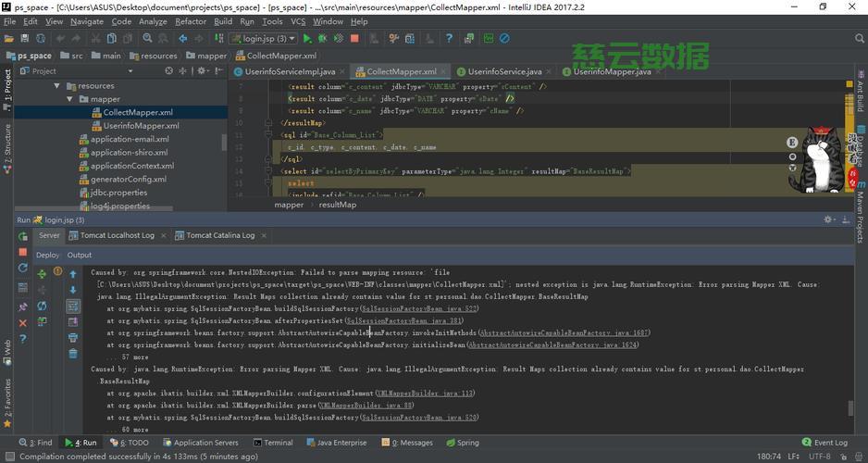
Task: Toggle soft-wrap in the console output
Action: click(73, 306)
